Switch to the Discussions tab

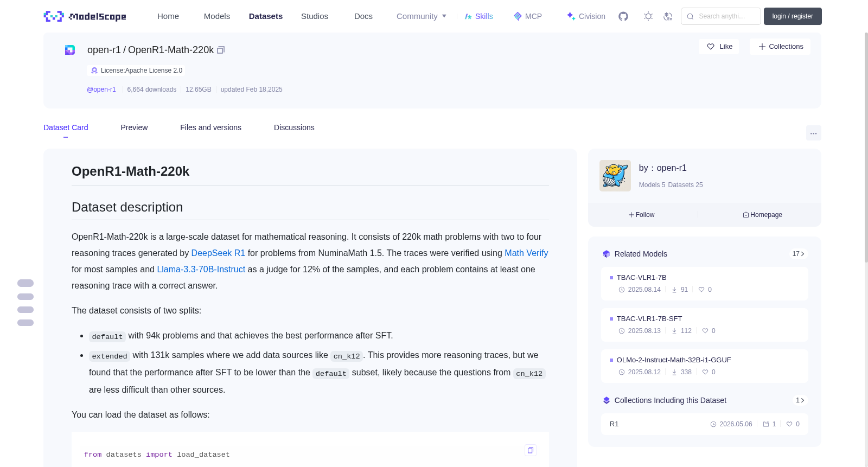point(294,127)
